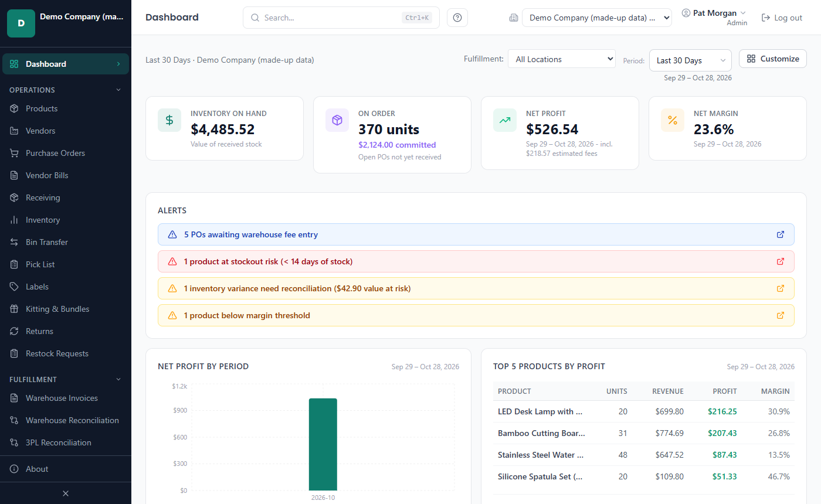Click the Customize button
This screenshot has height=504, width=821.
(x=773, y=59)
